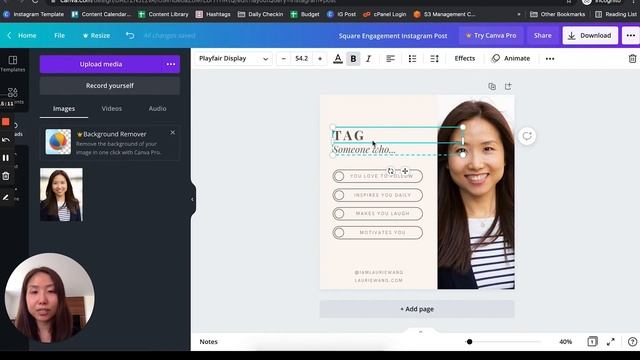The height and width of the screenshot is (360, 640).
Task: Open the top-right more options menu
Action: 631,36
